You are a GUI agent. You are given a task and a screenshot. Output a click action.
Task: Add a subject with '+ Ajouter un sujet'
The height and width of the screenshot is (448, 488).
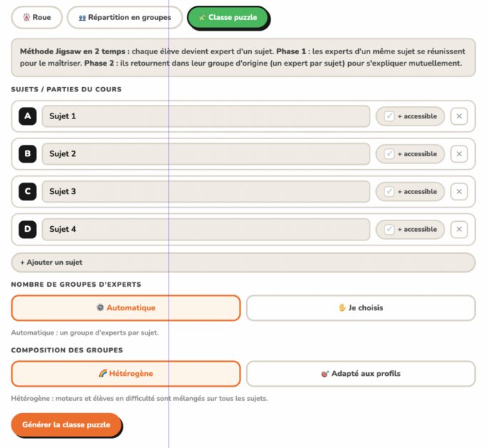tap(243, 263)
